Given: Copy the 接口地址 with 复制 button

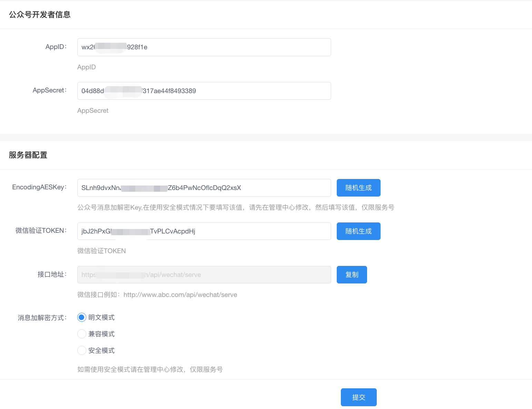Looking at the screenshot, I should click(352, 275).
